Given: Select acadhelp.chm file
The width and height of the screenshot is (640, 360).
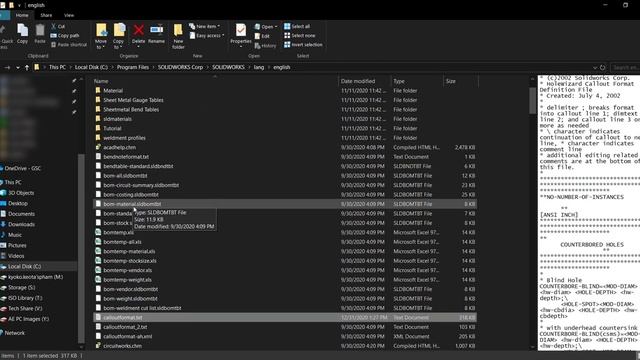Looking at the screenshot, I should [x=119, y=147].
